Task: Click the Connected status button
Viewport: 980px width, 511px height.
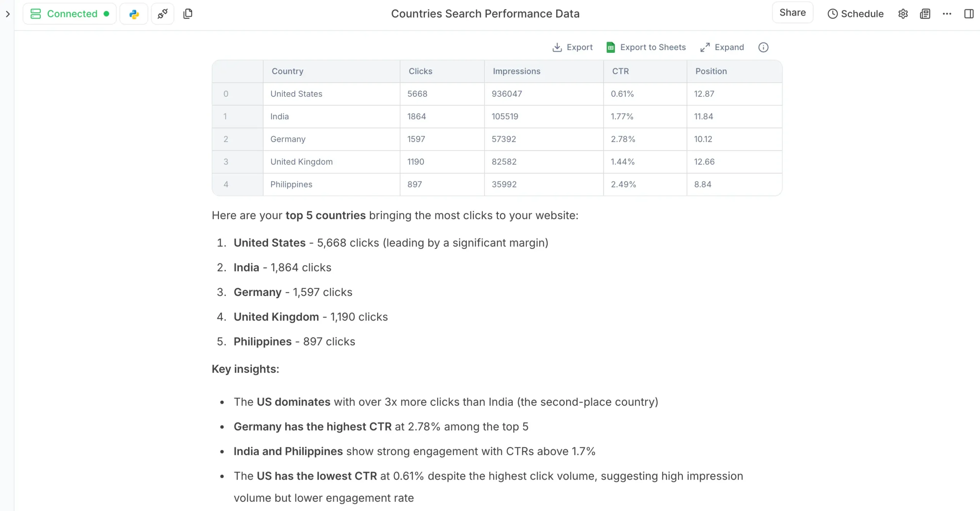Action: point(70,14)
